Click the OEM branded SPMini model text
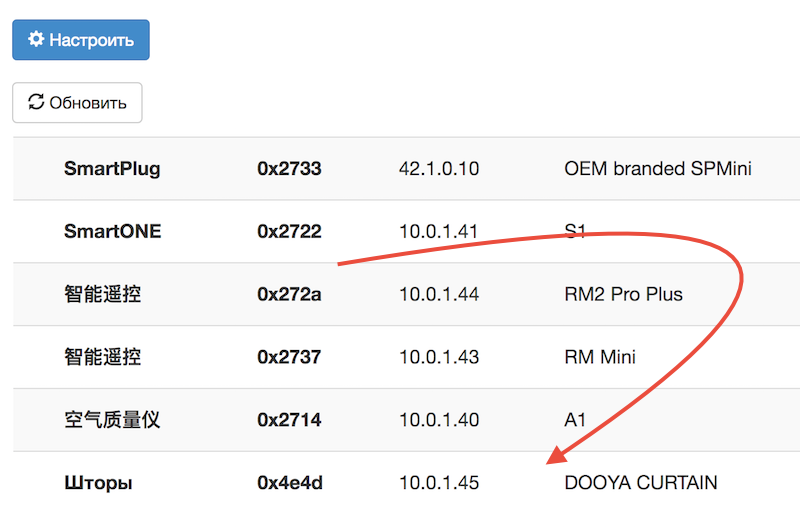The height and width of the screenshot is (528, 800). click(x=658, y=169)
